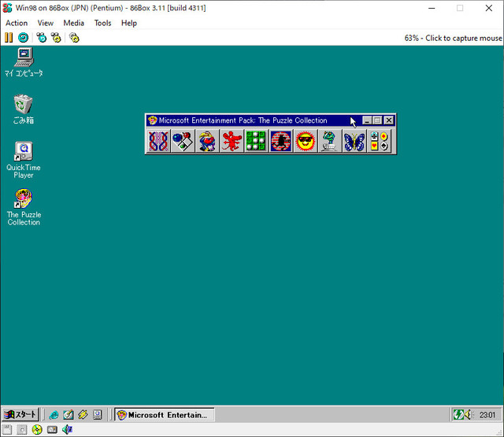
Task: Start Color Collision via the sunglasses sun icon
Action: pos(305,141)
